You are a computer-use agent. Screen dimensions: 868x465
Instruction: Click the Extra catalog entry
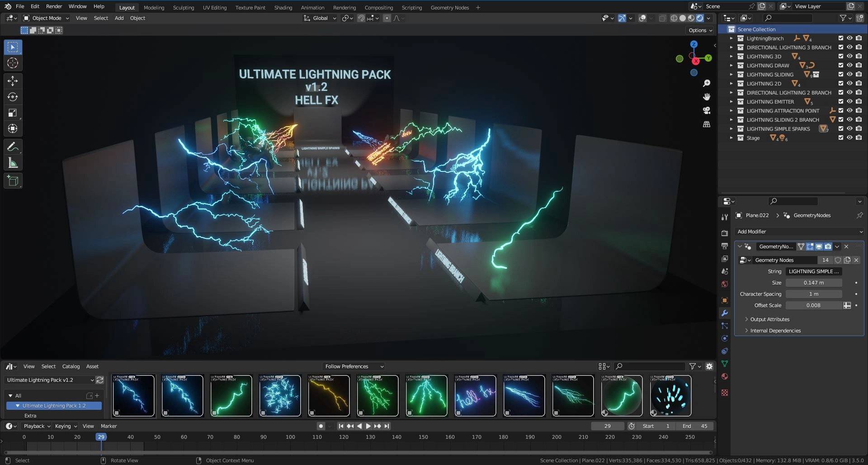pos(30,416)
